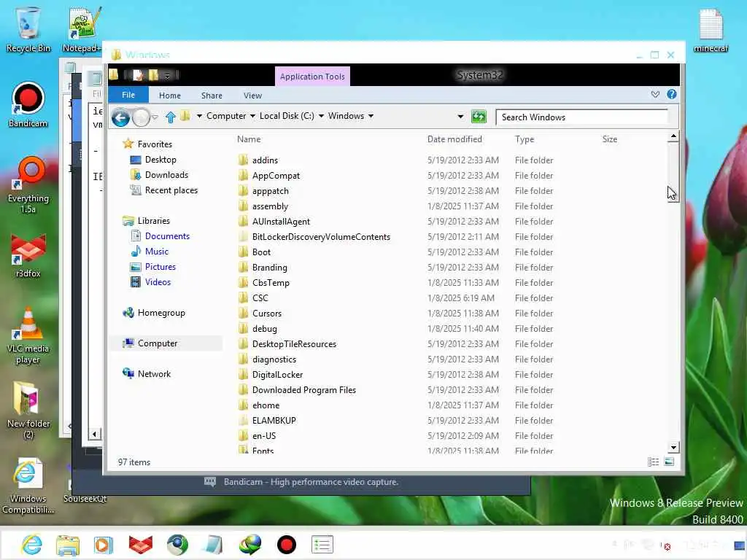Sort by Size column header
This screenshot has width=747, height=560.
tap(609, 139)
